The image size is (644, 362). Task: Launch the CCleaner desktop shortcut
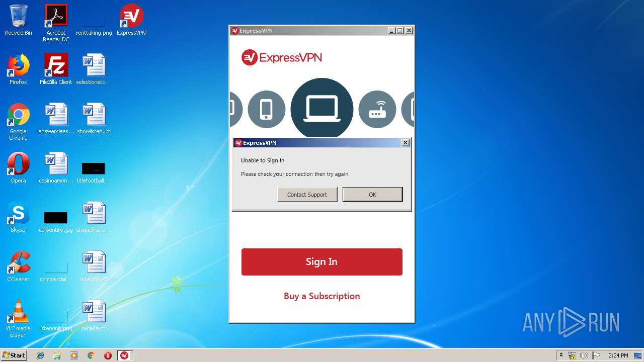coord(18,266)
